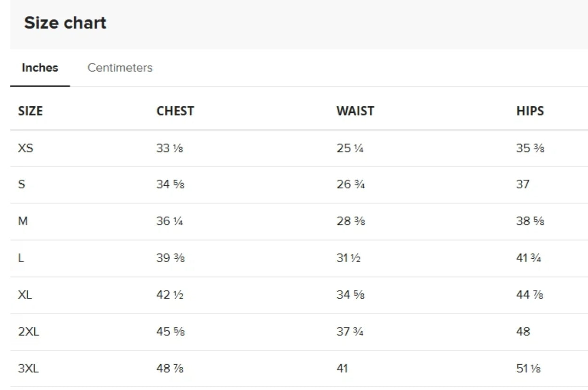This screenshot has height=390, width=588.
Task: Click the M waist value 28 ⅜
Action: pos(350,221)
